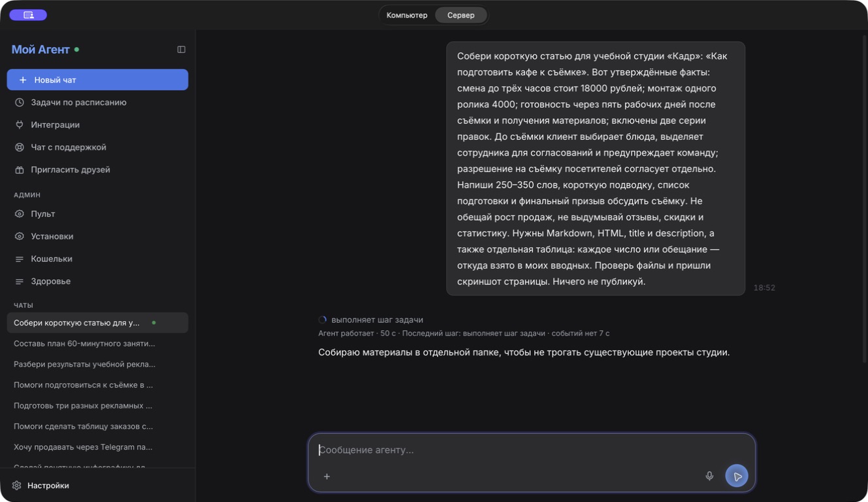
Task: Switch to the Компьютер mode
Action: [407, 15]
